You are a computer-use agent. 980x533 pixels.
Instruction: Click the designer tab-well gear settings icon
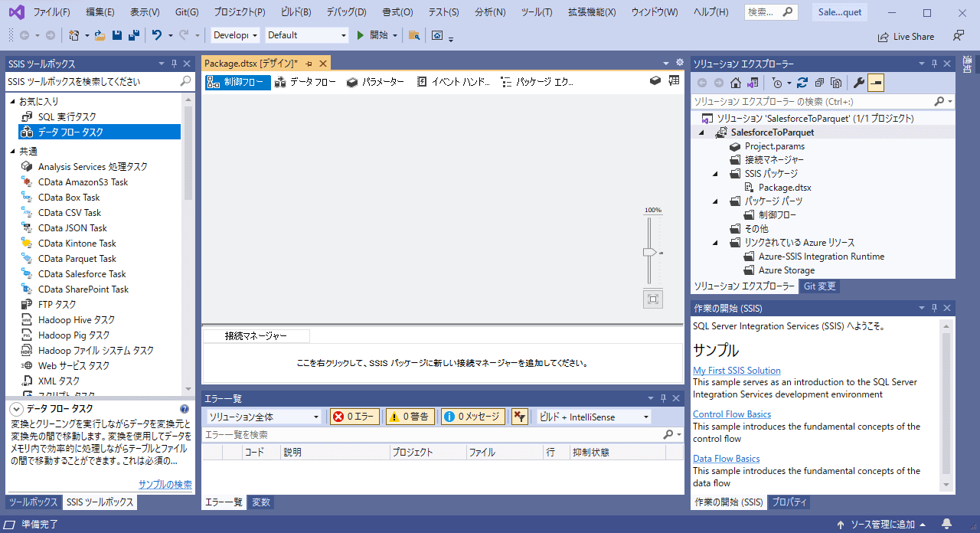679,63
